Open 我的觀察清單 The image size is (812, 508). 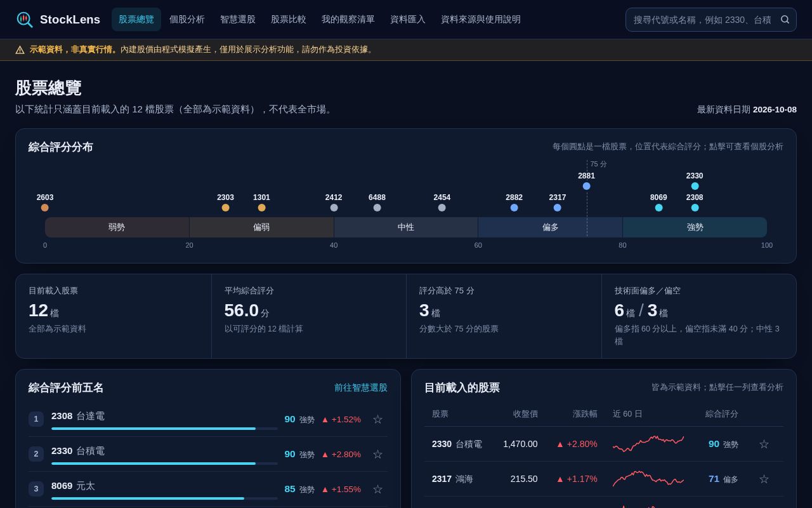pos(348,20)
